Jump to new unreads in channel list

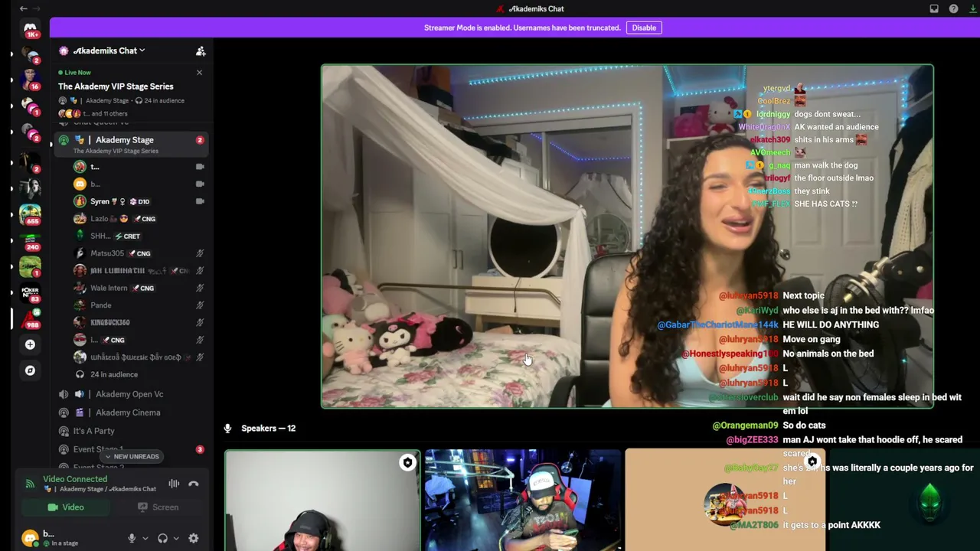pyautogui.click(x=131, y=457)
